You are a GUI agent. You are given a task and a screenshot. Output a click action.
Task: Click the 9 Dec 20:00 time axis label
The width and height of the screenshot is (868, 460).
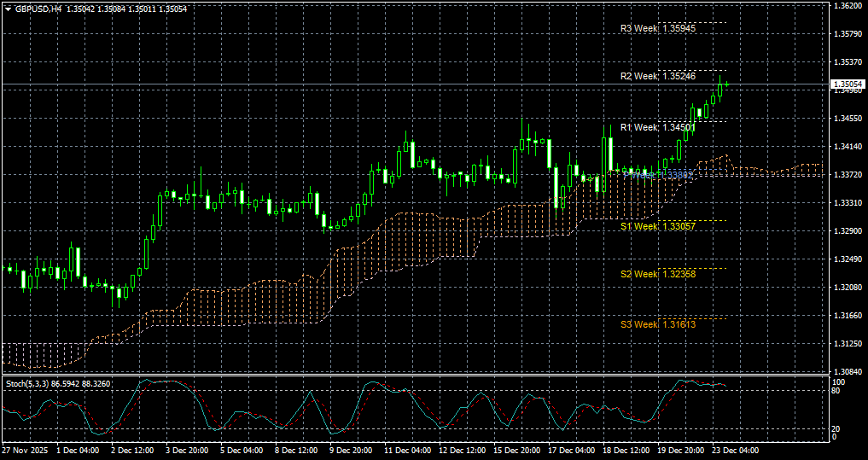click(x=351, y=451)
